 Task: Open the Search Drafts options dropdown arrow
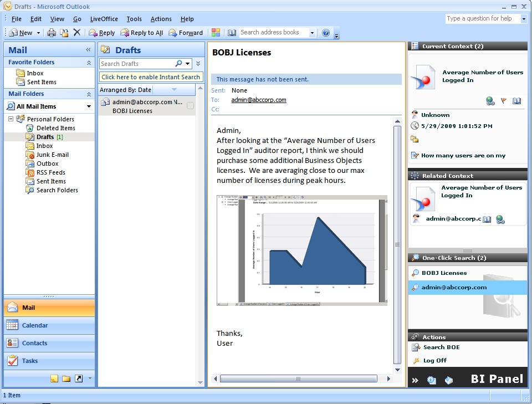tap(188, 63)
